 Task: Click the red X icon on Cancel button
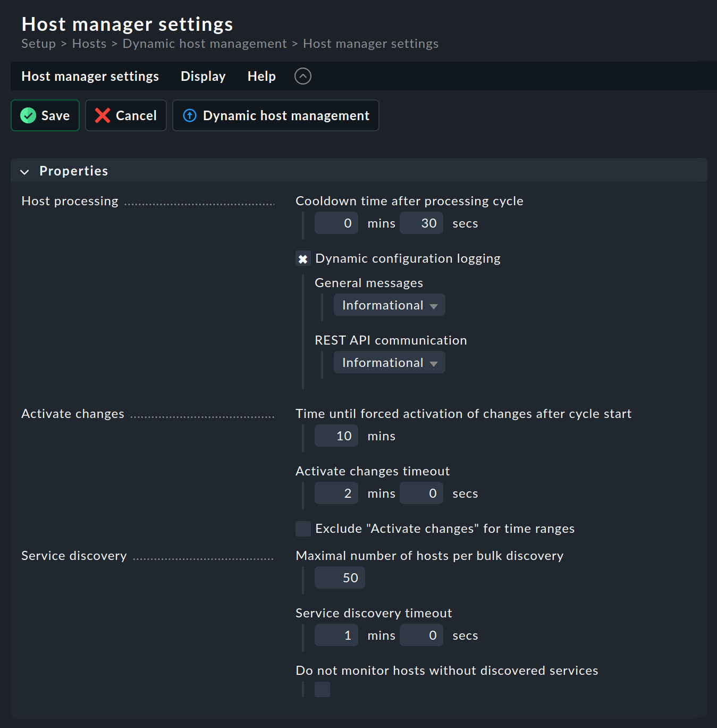103,115
